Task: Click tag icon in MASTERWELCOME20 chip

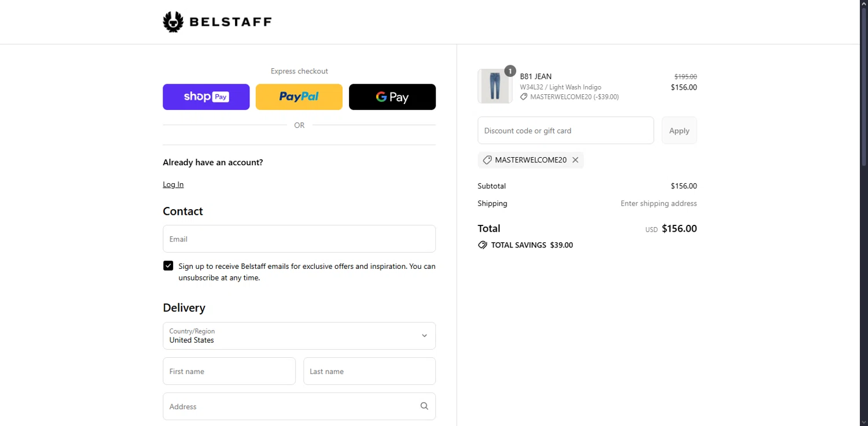Action: point(487,160)
